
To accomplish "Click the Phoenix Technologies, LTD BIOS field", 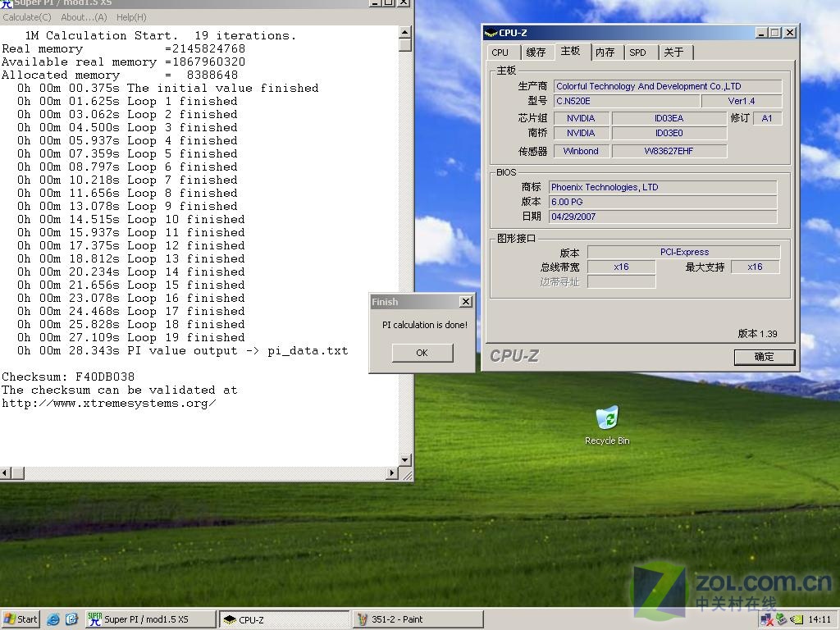I will coord(663,187).
